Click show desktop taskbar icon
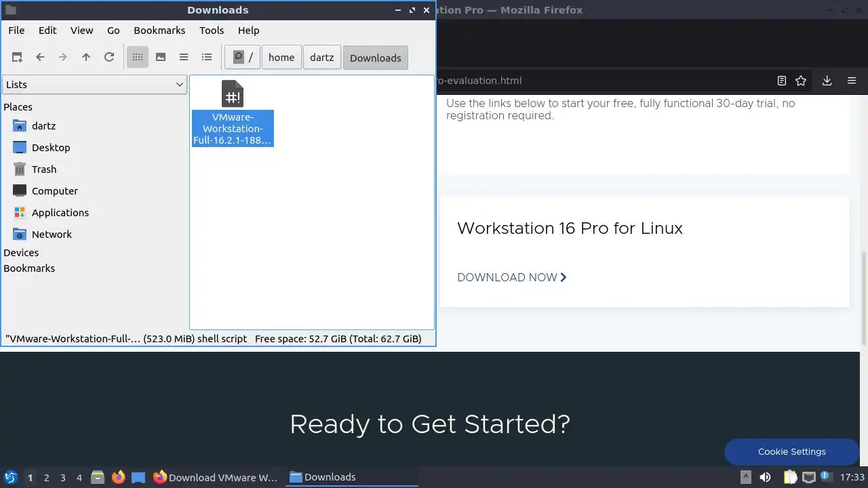This screenshot has height=488, width=868. (x=138, y=477)
